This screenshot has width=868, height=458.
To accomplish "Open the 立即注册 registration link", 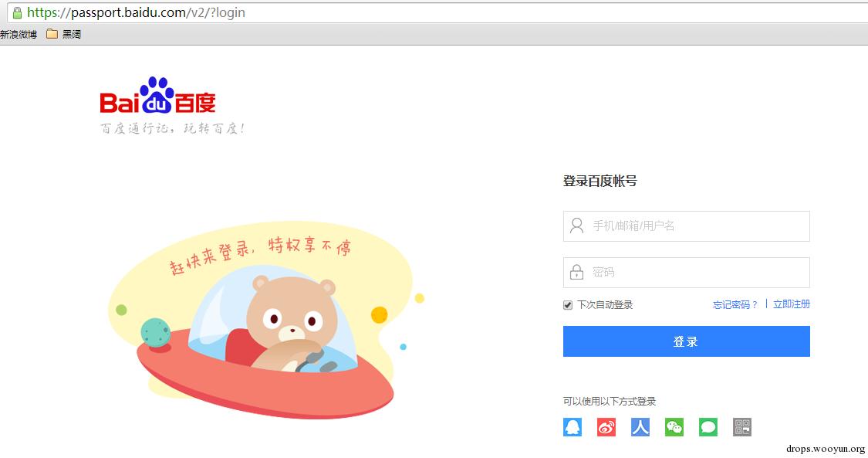I will (792, 304).
